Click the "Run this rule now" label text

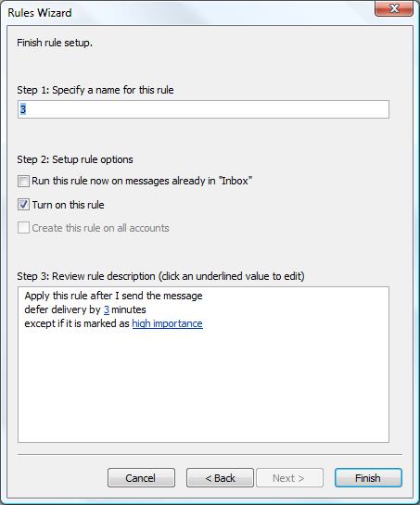(142, 181)
